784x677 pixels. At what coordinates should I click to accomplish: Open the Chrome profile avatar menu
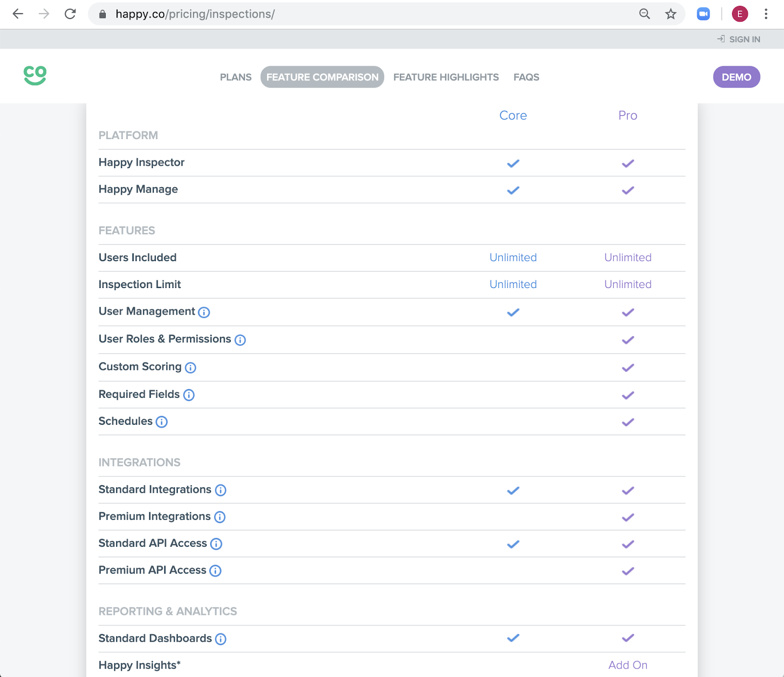[739, 14]
